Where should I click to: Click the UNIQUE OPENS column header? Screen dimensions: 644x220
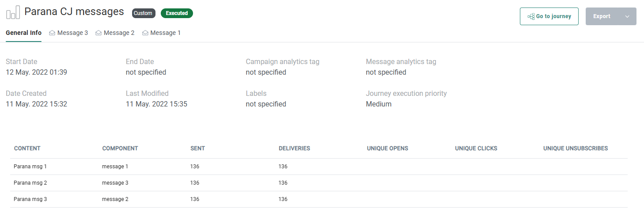[x=387, y=148]
